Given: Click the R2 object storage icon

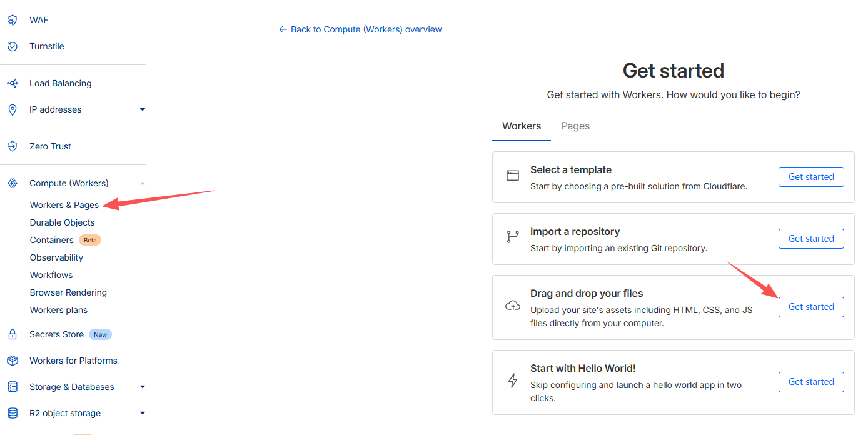Looking at the screenshot, I should pos(12,413).
